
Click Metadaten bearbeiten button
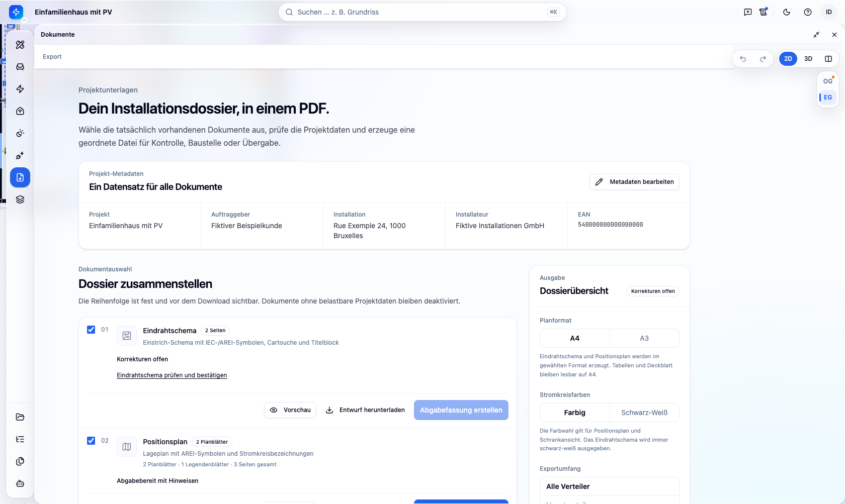(634, 182)
